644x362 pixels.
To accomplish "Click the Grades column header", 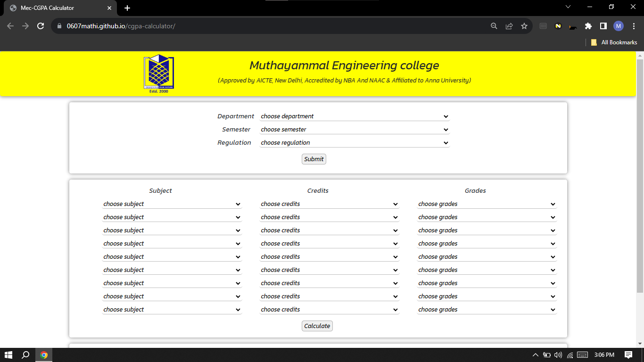I will point(475,191).
